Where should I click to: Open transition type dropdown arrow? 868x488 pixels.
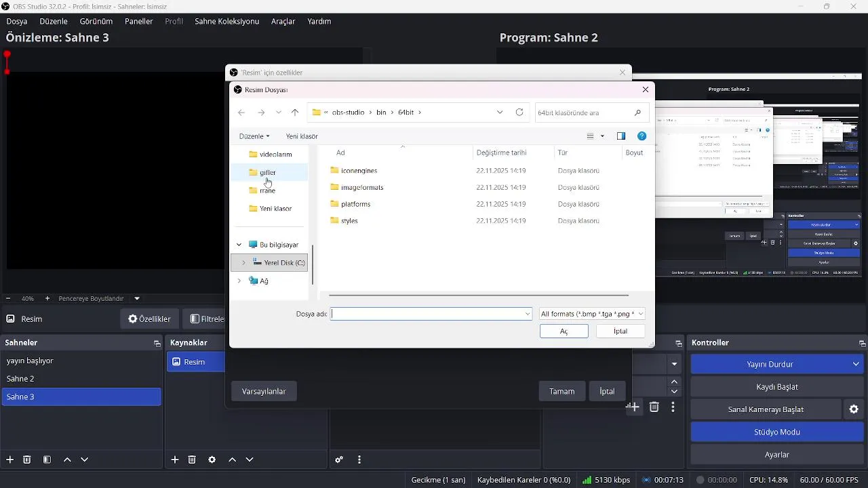coord(674,364)
